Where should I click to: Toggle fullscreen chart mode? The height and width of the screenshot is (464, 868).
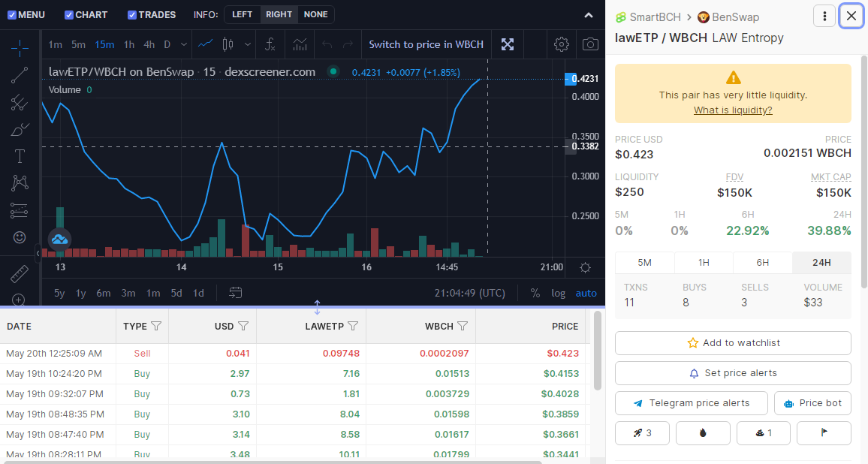tap(507, 44)
